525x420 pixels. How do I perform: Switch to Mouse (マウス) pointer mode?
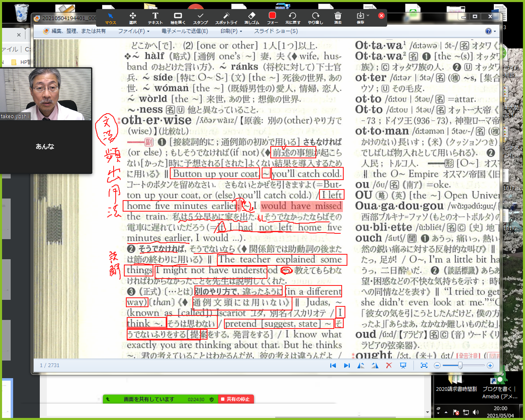pos(110,18)
